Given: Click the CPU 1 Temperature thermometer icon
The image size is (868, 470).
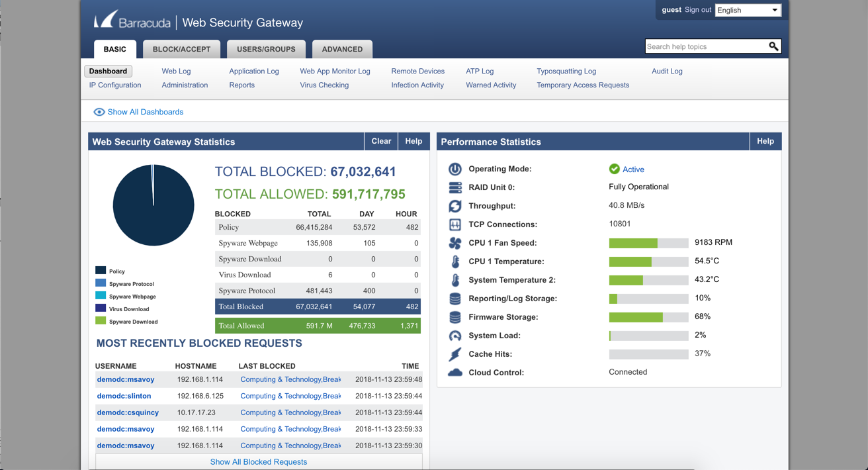Looking at the screenshot, I should point(455,261).
